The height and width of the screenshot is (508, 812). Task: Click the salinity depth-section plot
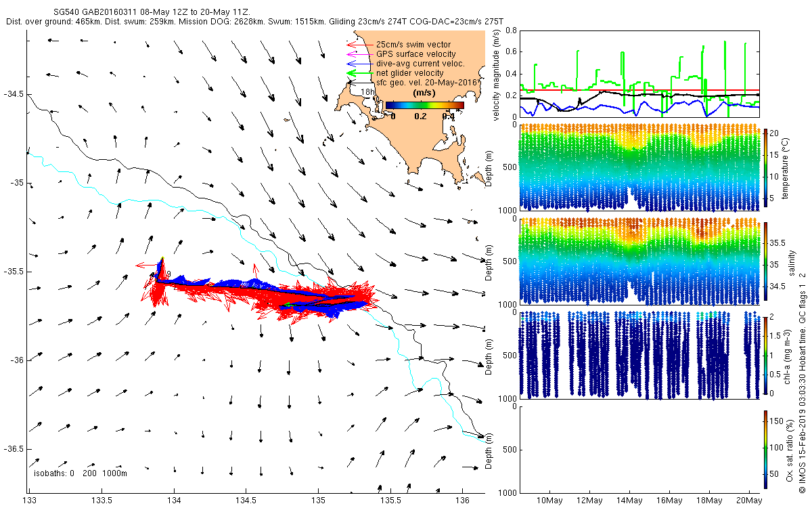click(x=639, y=261)
